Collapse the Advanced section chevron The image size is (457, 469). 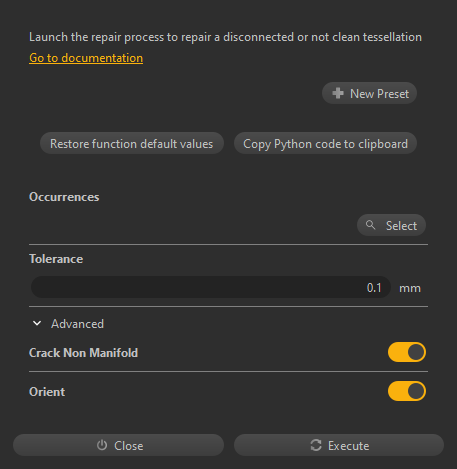click(x=37, y=323)
